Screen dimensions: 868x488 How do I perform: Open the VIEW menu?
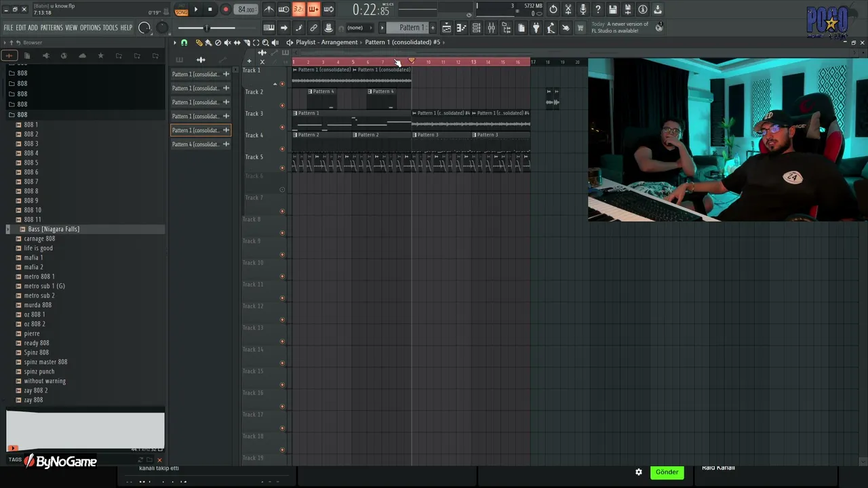click(x=71, y=28)
